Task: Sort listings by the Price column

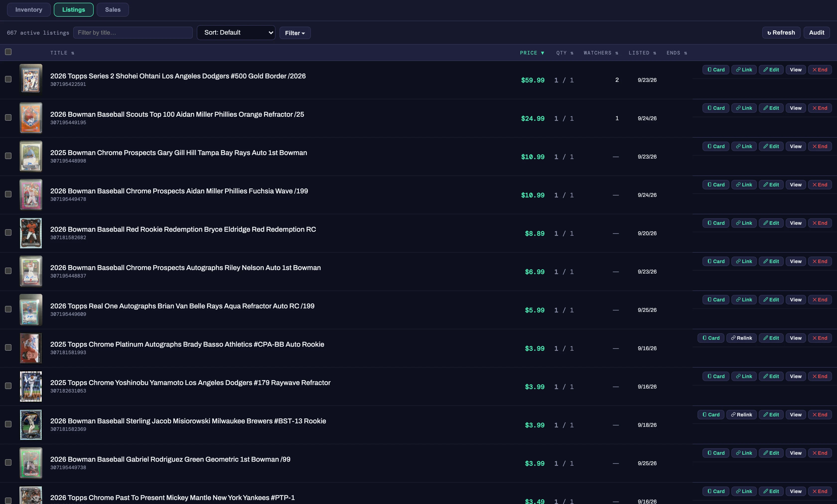Action: pyautogui.click(x=532, y=53)
